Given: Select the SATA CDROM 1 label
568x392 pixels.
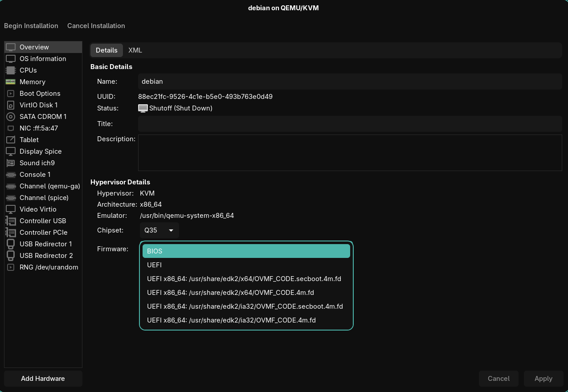Looking at the screenshot, I should coord(43,117).
